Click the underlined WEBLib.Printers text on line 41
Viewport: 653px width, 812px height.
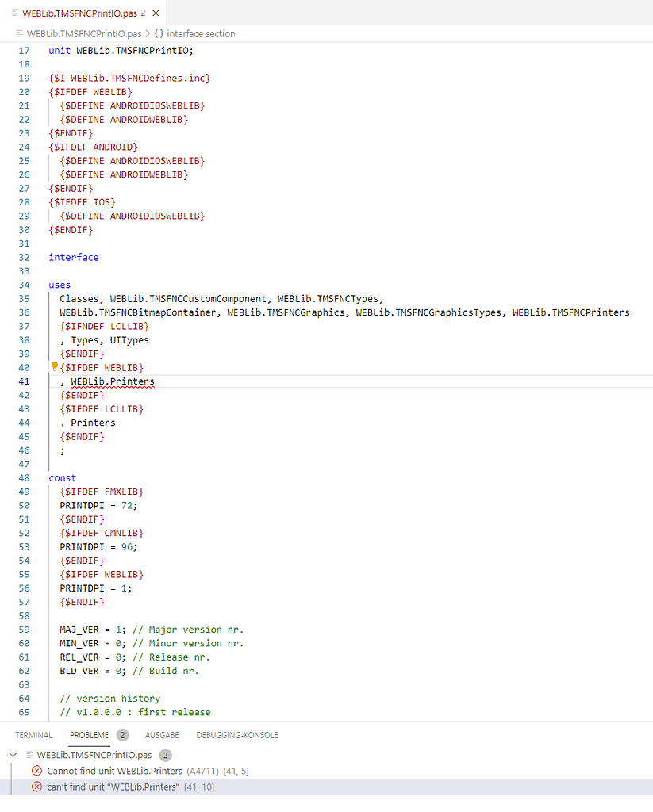(x=111, y=381)
